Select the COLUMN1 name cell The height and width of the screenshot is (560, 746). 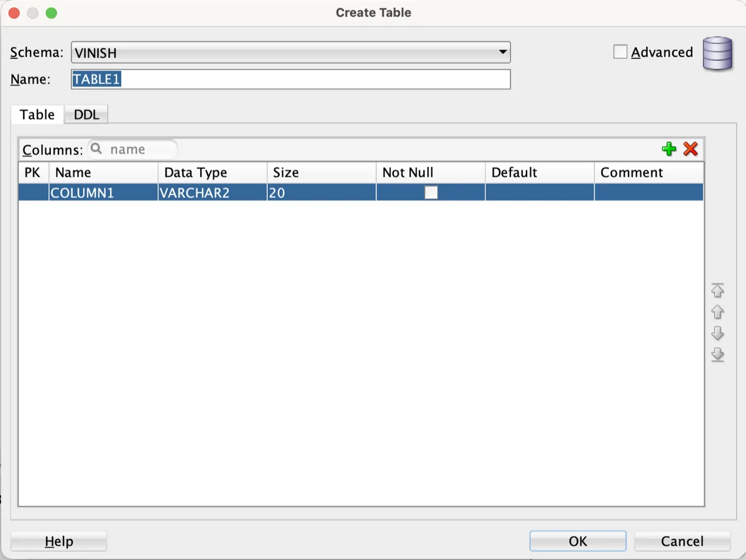tap(103, 193)
